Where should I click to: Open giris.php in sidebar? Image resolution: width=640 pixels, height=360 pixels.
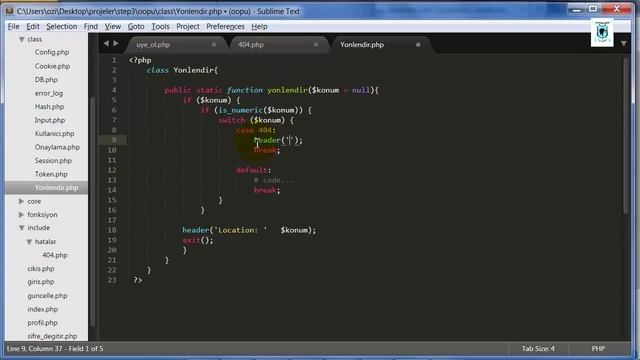click(x=41, y=282)
